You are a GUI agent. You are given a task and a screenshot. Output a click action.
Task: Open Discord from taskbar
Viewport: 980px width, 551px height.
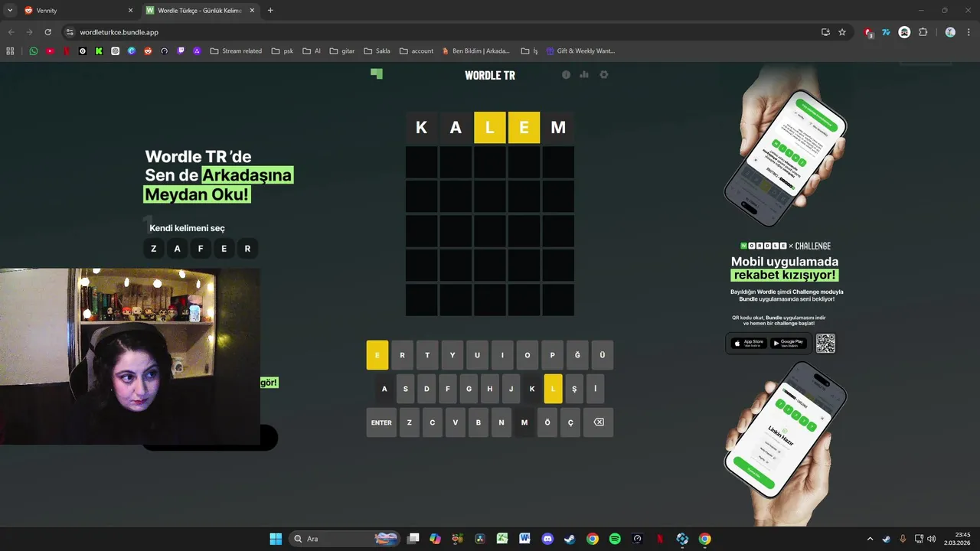point(547,539)
